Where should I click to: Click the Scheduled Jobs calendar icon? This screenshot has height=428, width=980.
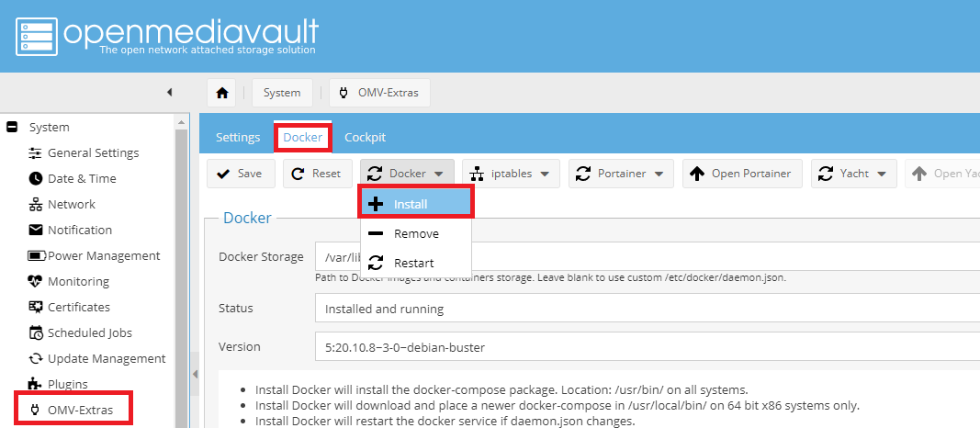(x=36, y=333)
